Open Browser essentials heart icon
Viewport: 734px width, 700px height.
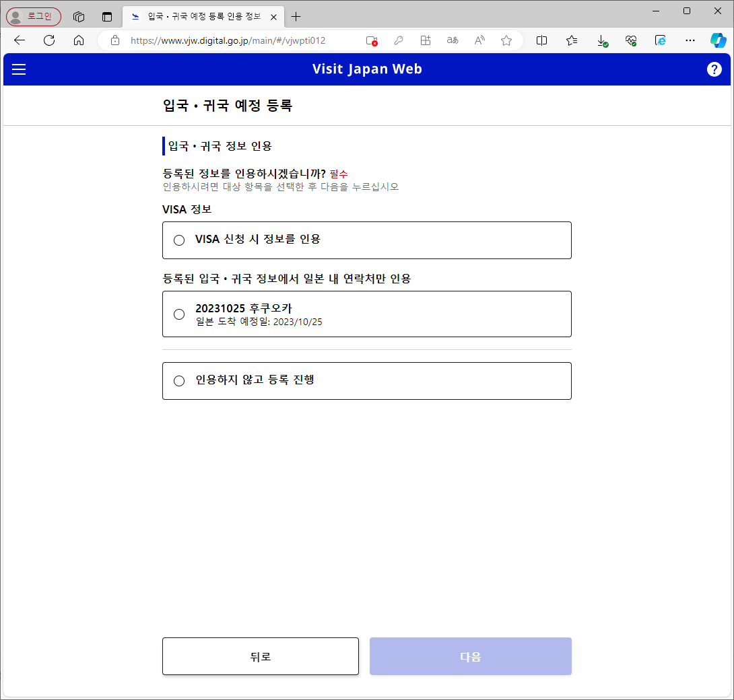coord(631,40)
